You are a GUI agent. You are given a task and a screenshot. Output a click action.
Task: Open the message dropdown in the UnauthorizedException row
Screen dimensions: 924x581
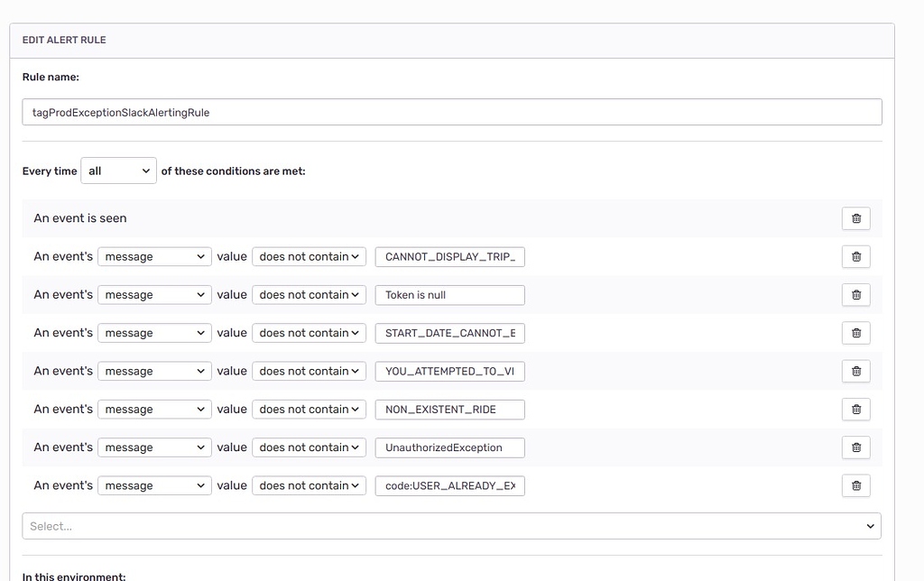click(x=153, y=447)
